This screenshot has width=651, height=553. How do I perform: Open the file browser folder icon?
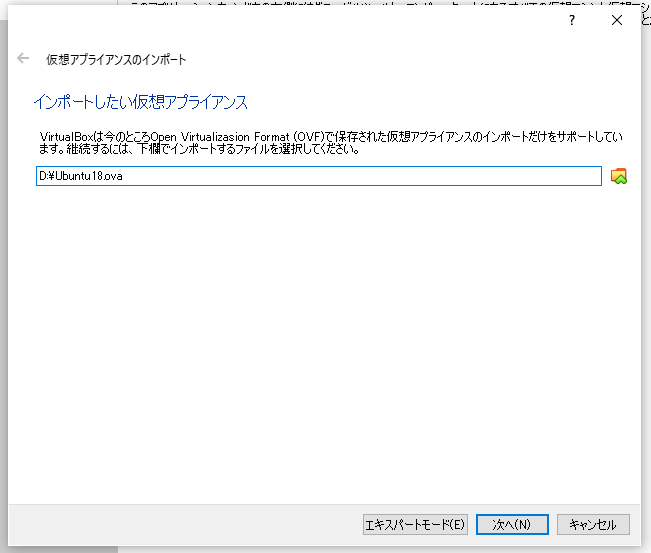point(619,176)
